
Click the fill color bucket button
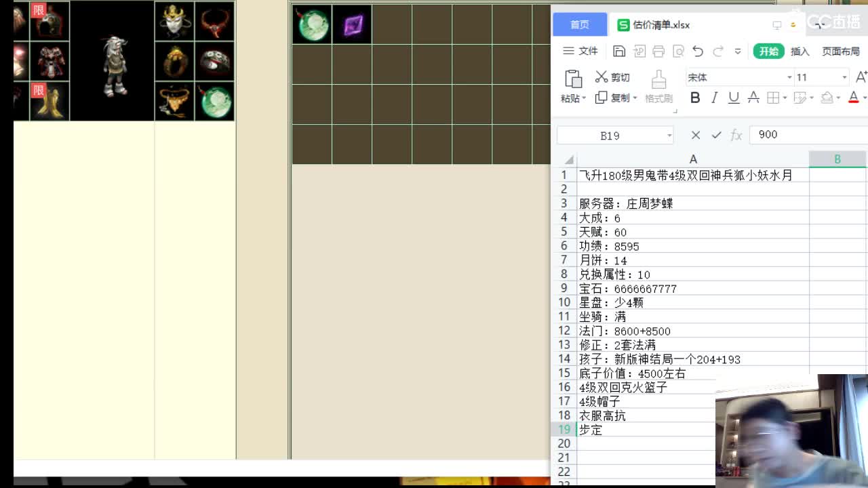[x=827, y=98]
